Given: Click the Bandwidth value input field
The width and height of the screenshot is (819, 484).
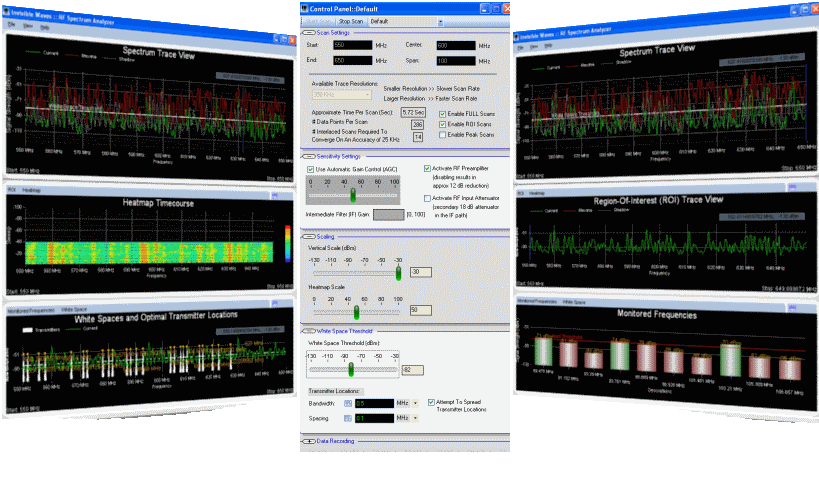Looking at the screenshot, I should [374, 404].
